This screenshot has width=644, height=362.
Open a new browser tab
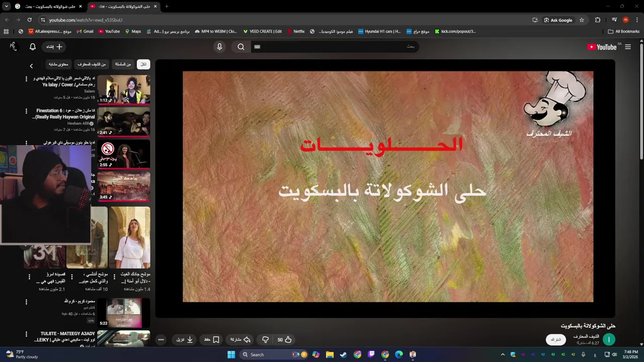tap(167, 7)
